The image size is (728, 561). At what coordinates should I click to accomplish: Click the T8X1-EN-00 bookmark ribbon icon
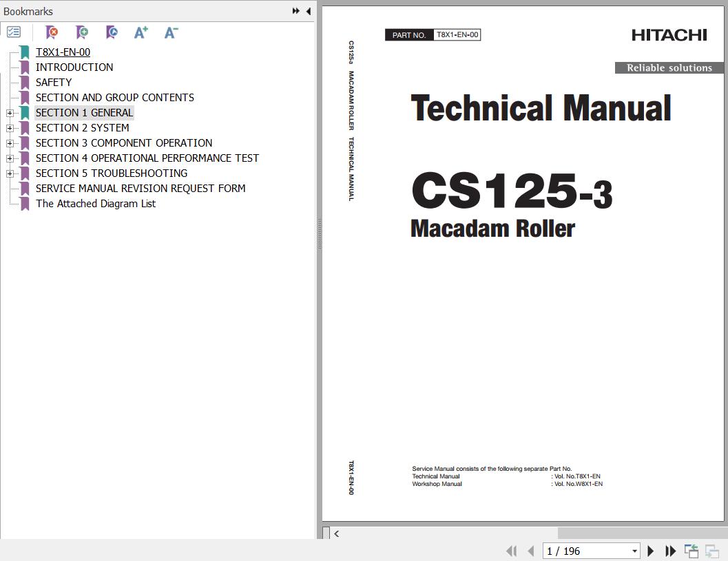[x=25, y=52]
